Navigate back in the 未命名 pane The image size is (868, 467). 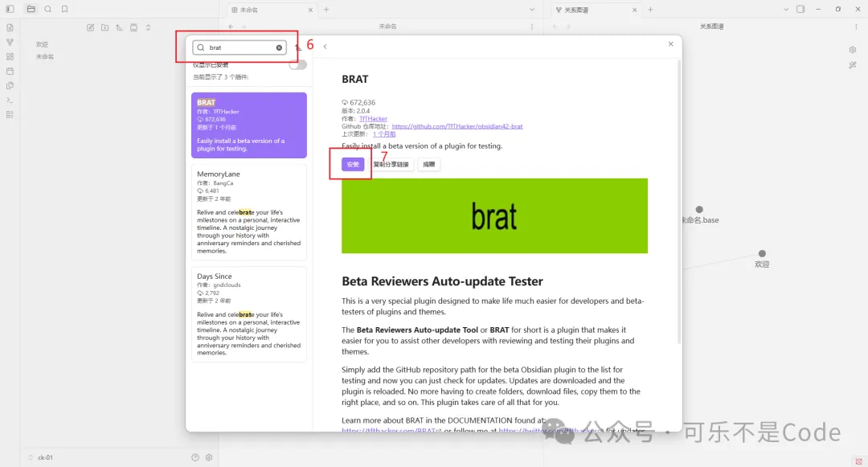tap(231, 27)
